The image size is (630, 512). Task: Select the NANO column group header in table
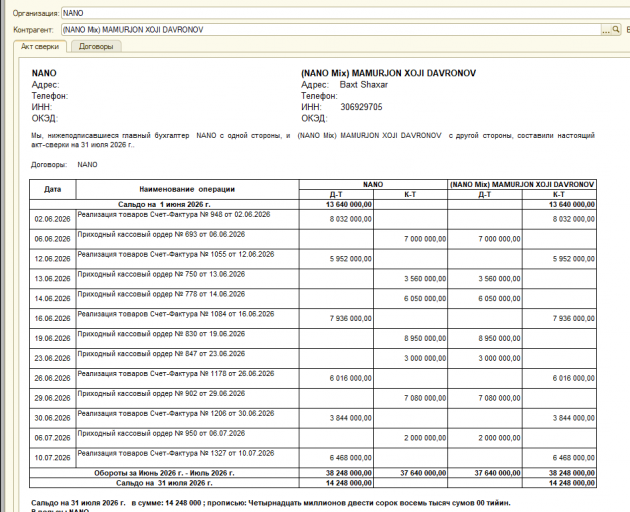click(373, 184)
